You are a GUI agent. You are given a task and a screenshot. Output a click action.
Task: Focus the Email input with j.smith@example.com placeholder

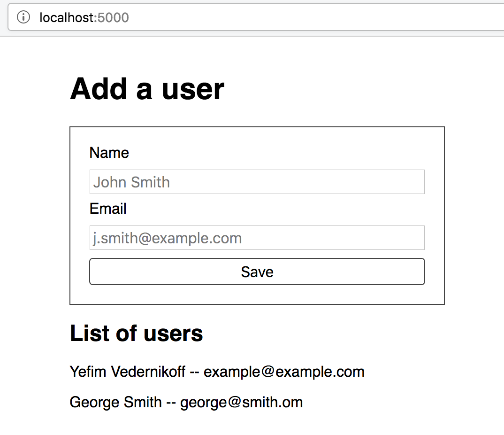click(x=257, y=238)
